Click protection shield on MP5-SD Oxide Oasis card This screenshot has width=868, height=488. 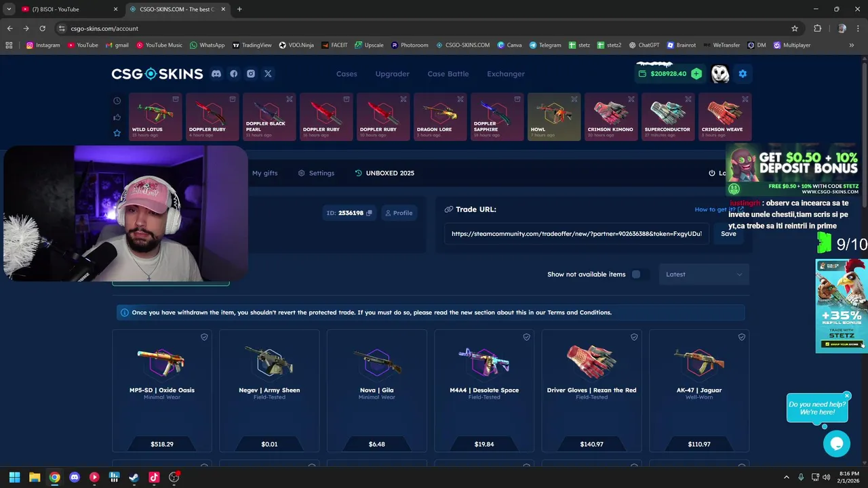pos(204,337)
